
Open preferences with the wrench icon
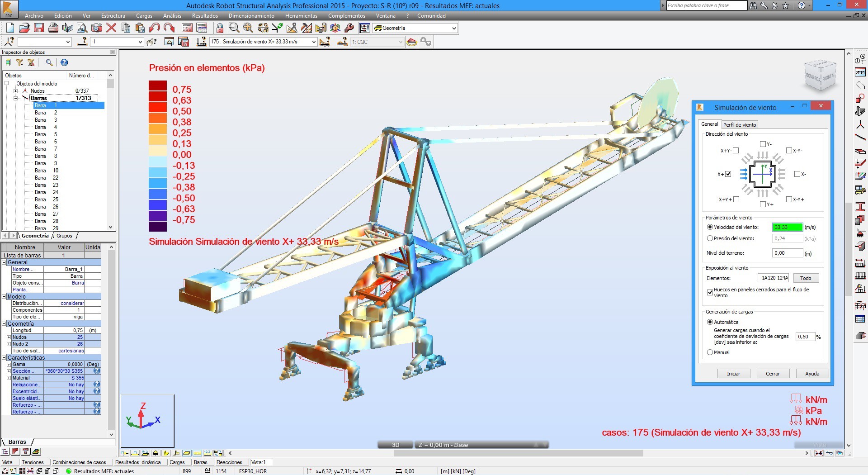tap(349, 28)
